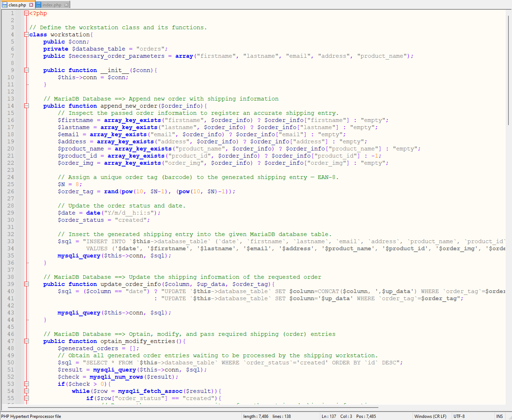Screen dimensions: 512x420
Task: Click 'Ln : 137' in the status bar
Action: [x=329, y=416]
